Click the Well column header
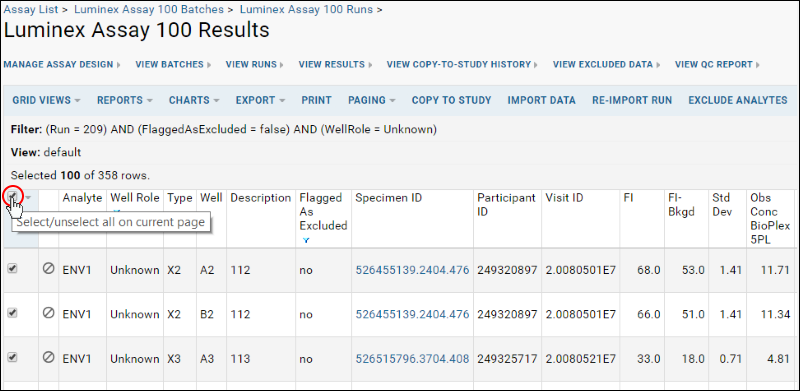The height and width of the screenshot is (391, 800). [x=211, y=198]
